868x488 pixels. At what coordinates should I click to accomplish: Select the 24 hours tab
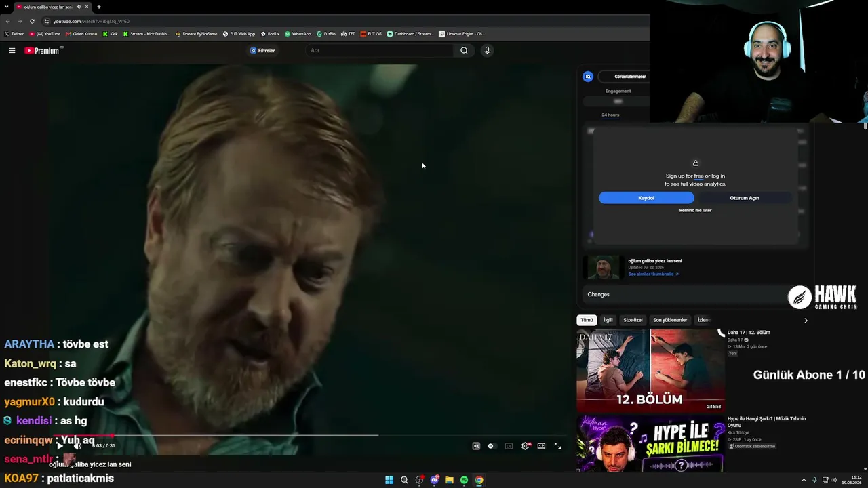pos(610,115)
